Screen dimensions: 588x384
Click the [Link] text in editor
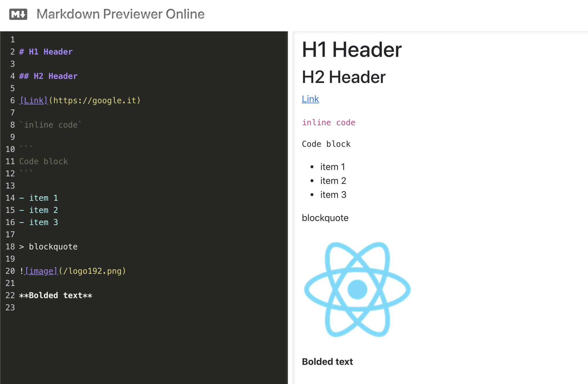(x=34, y=100)
